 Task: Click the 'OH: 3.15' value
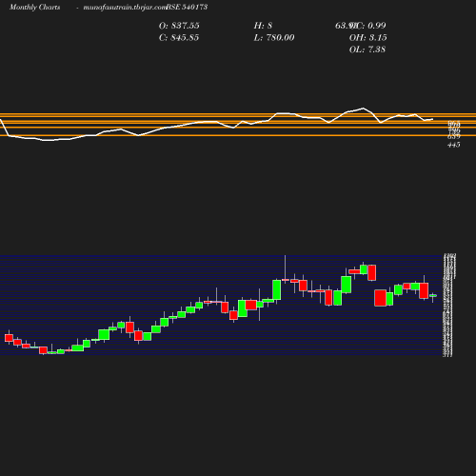[368, 38]
